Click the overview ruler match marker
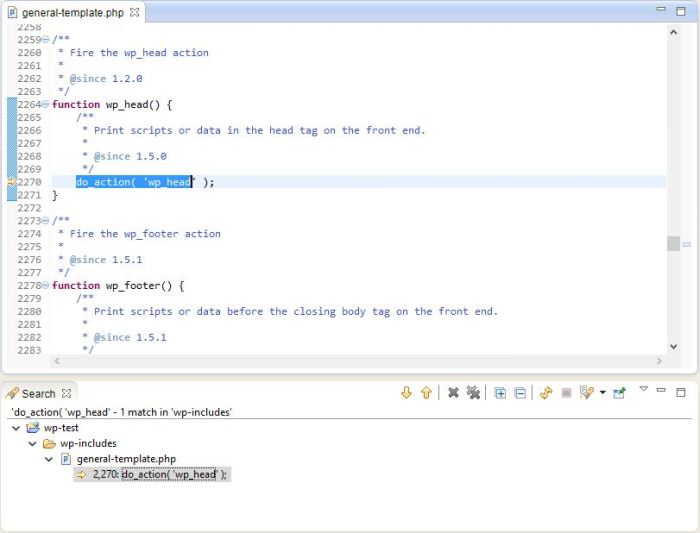 [687, 244]
